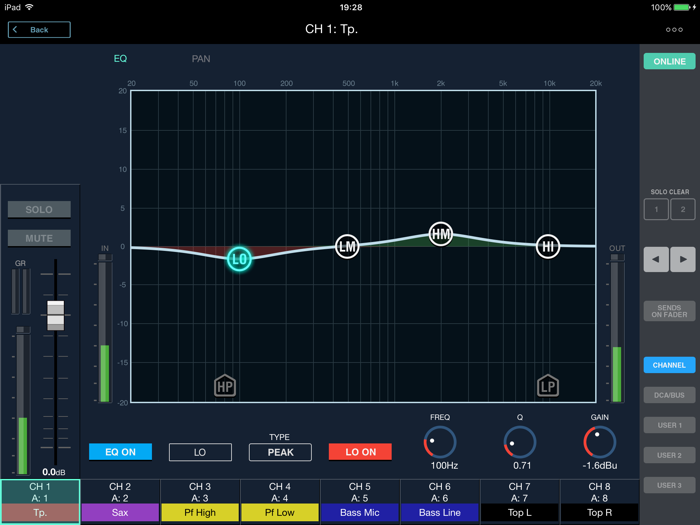Toggle MUTE for channel 1
Viewport: 700px width, 525px height.
(39, 238)
